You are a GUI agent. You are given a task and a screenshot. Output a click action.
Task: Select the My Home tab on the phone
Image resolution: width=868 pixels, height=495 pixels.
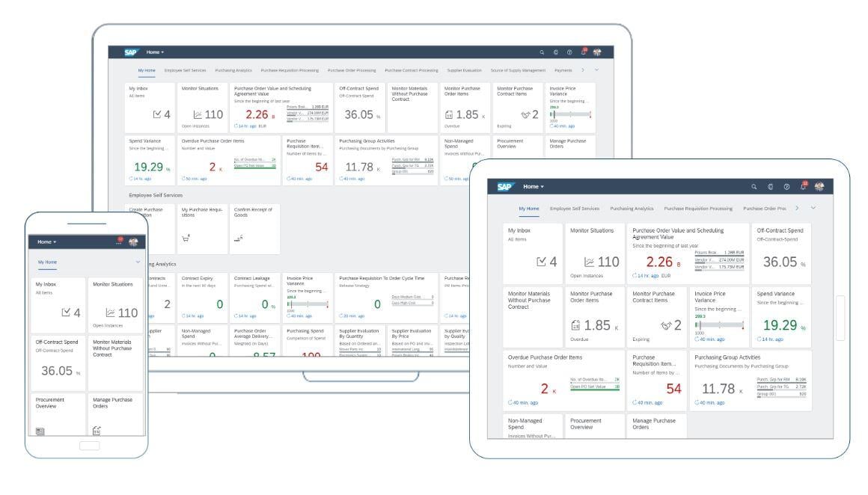pos(47,262)
